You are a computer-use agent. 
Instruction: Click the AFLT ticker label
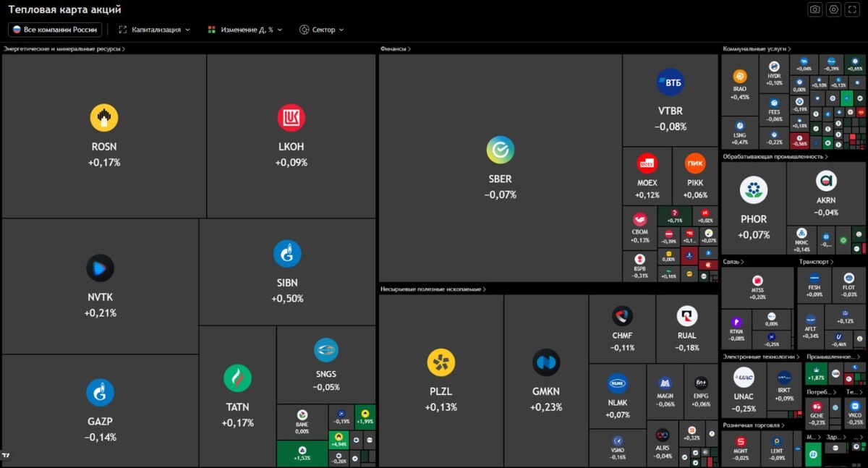click(811, 329)
